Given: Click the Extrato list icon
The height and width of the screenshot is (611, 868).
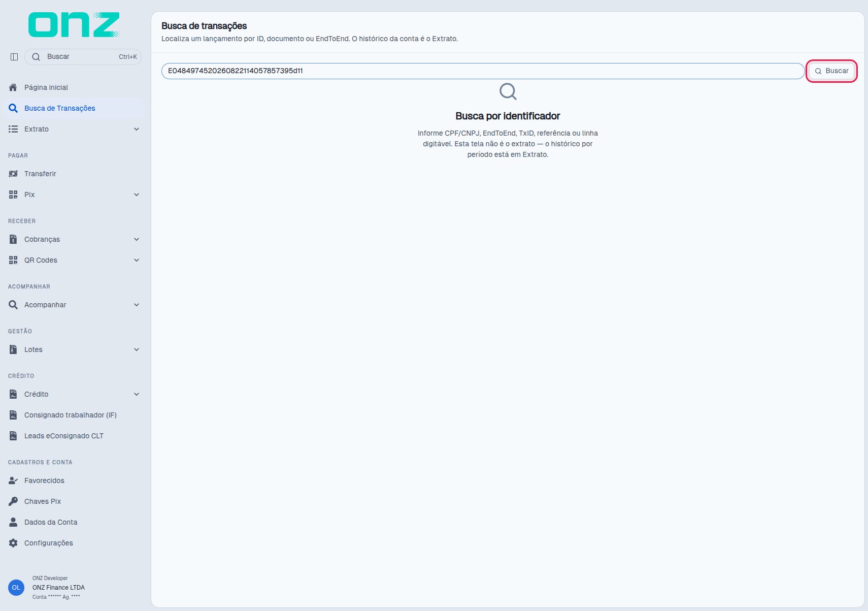Looking at the screenshot, I should tap(13, 129).
